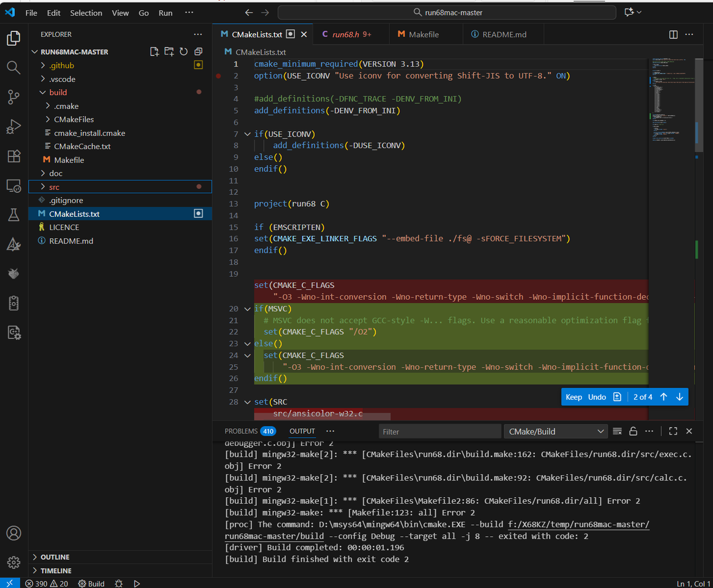Open Copilot chat icon in title bar
713x588 pixels.
tap(629, 12)
